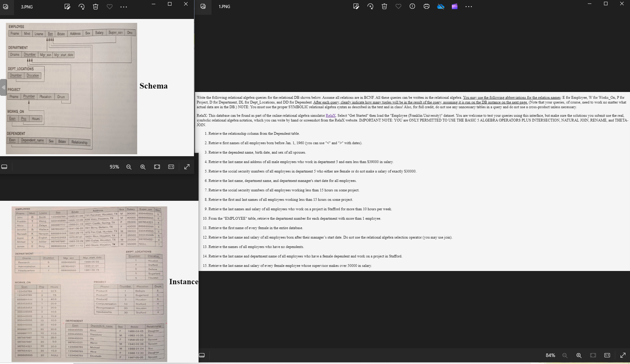Zoom in on the 3.PNG schema image
The width and height of the screenshot is (630, 364).
tap(143, 167)
